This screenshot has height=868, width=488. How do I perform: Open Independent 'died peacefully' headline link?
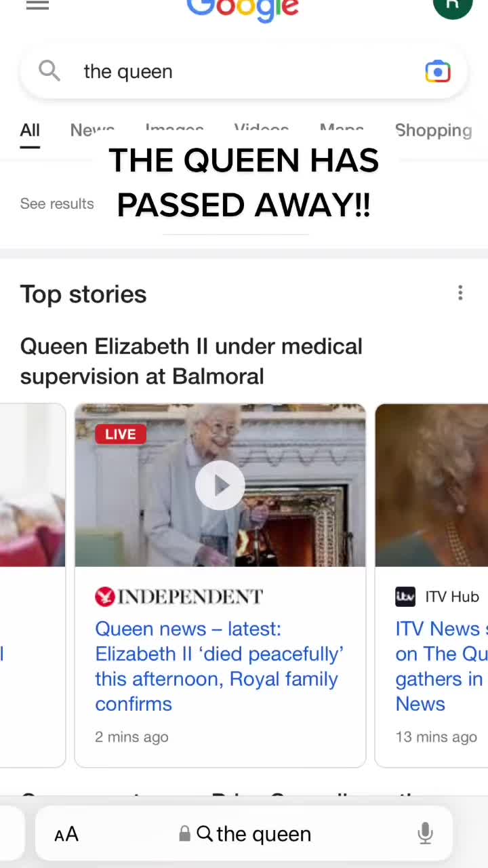[x=220, y=666]
